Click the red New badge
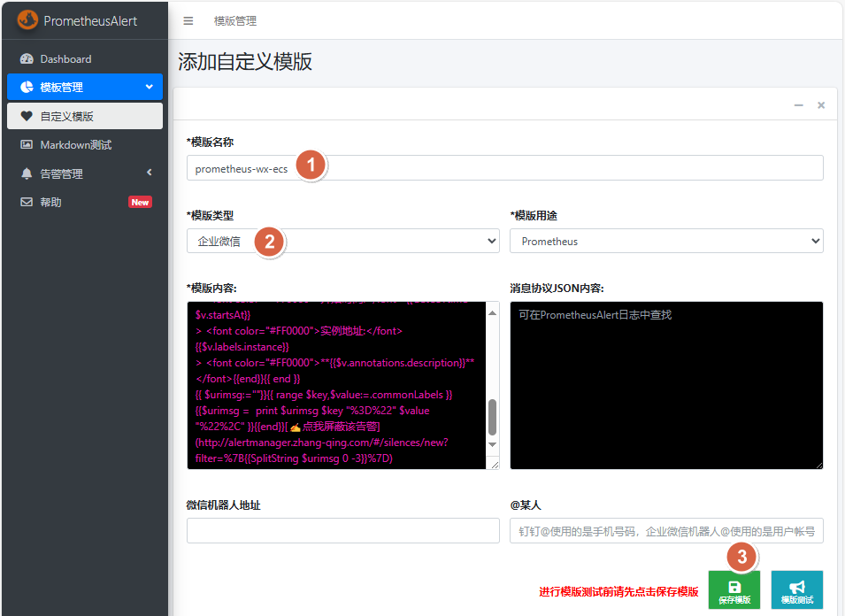 point(140,202)
